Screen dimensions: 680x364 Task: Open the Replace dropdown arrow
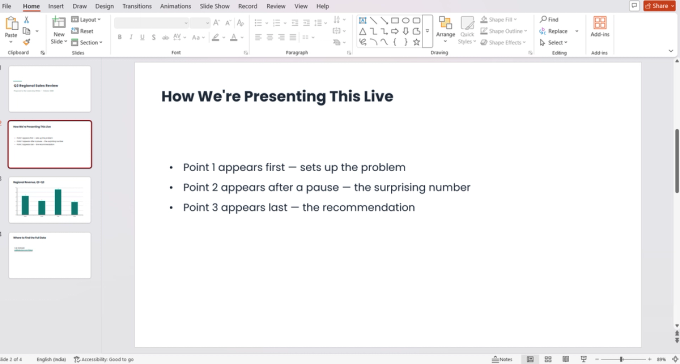(x=577, y=31)
